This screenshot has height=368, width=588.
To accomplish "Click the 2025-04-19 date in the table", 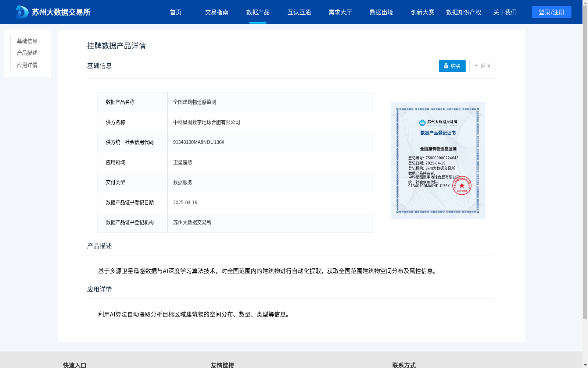I will pos(185,202).
